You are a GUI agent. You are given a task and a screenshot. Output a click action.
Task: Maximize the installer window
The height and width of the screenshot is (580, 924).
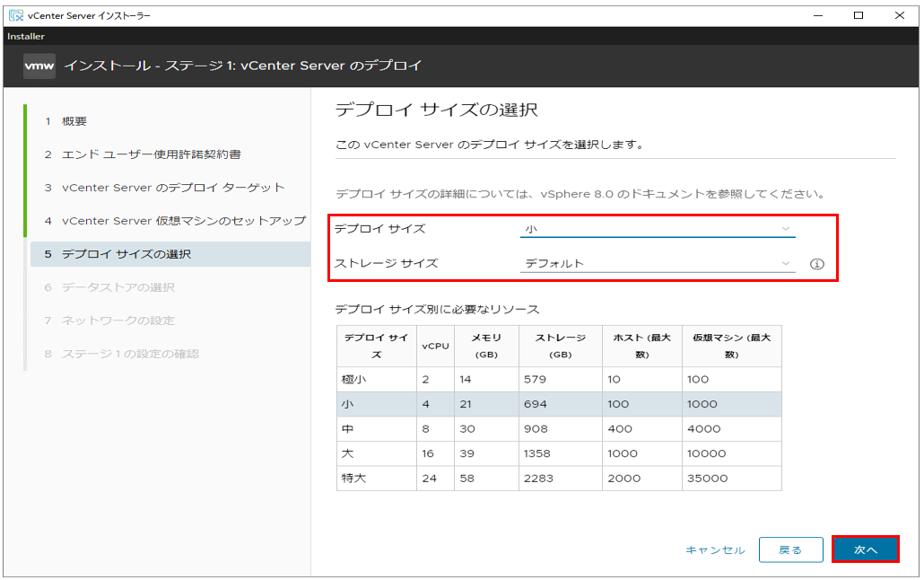[x=859, y=15]
